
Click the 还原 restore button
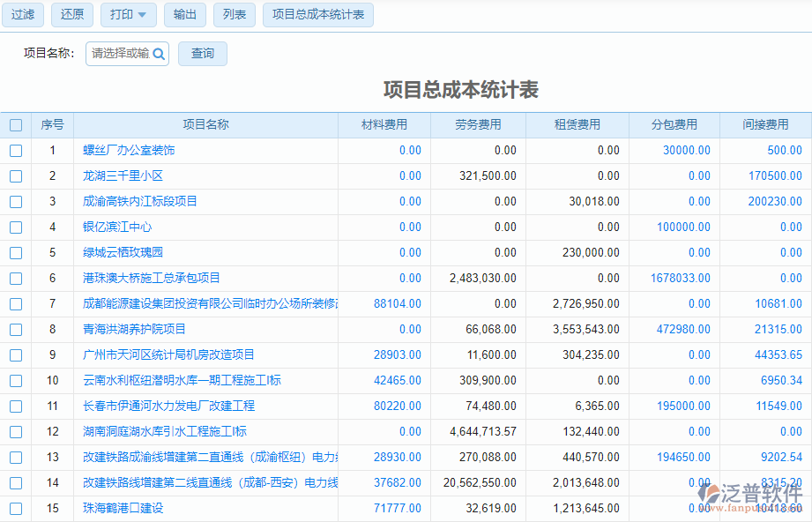pos(71,15)
